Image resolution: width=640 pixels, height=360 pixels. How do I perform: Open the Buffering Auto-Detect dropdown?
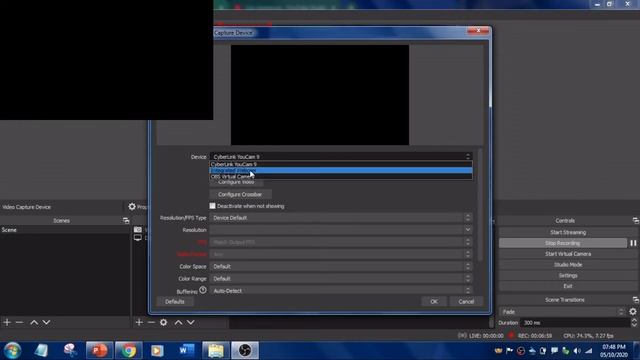pyautogui.click(x=341, y=291)
